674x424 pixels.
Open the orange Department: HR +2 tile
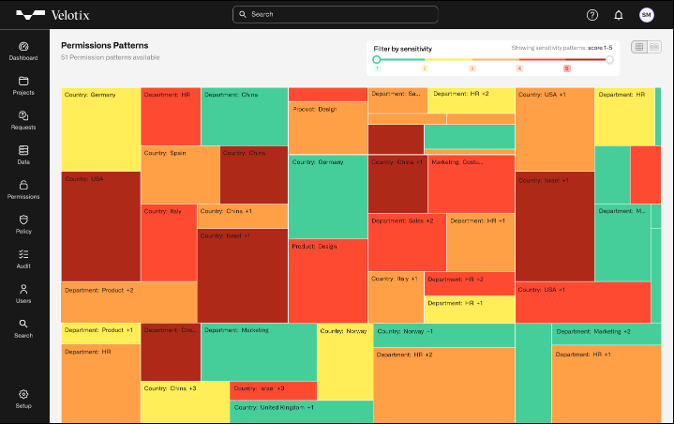click(x=444, y=385)
